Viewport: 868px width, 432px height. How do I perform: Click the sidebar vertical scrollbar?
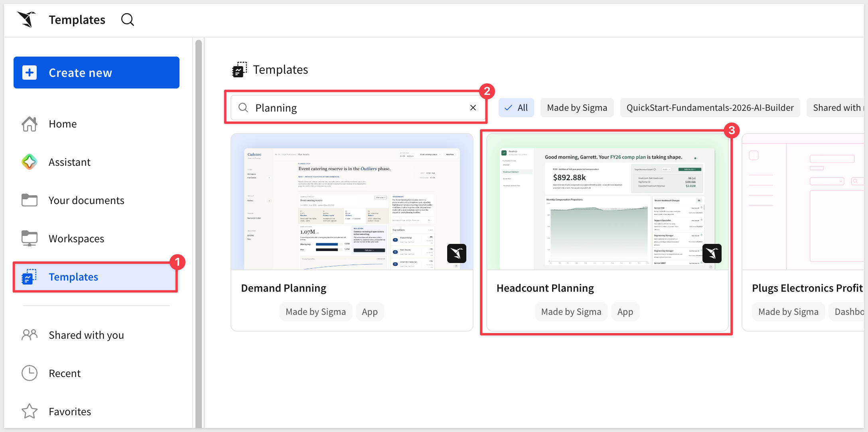click(198, 234)
